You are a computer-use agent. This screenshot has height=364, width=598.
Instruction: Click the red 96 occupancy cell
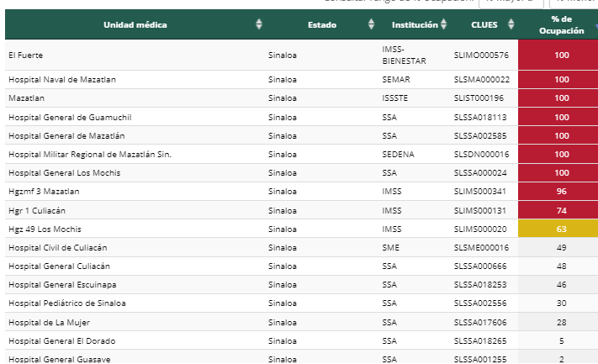(561, 191)
